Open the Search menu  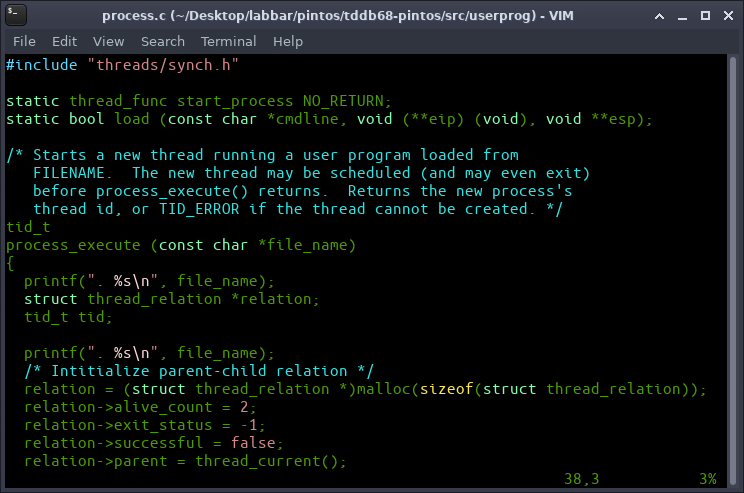[162, 41]
